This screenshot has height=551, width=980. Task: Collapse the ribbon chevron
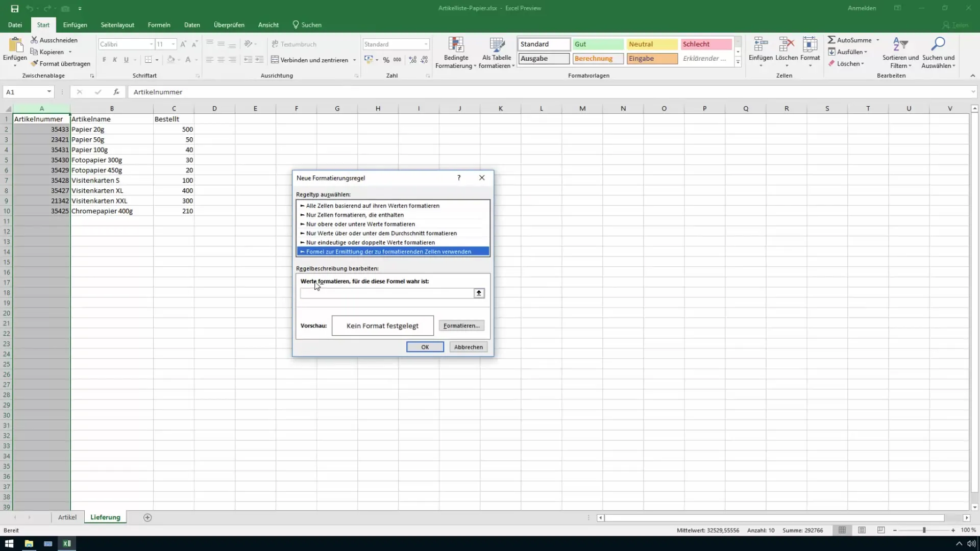pyautogui.click(x=972, y=76)
